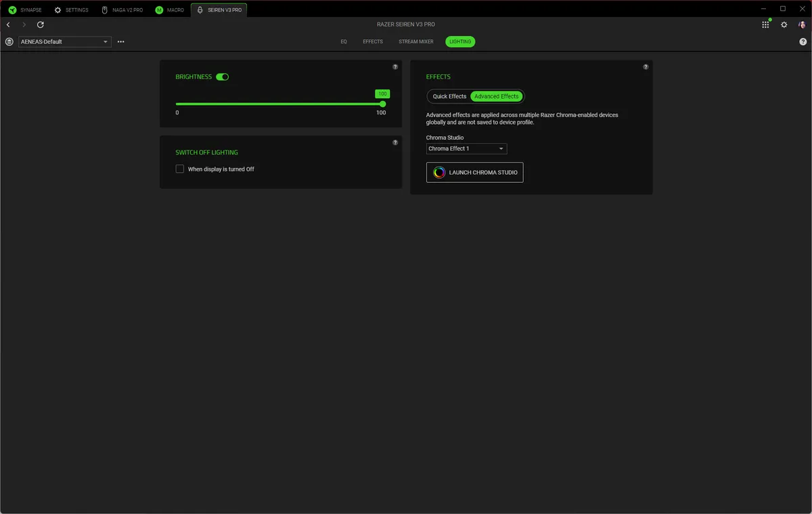Click the help icon below the avatar
Viewport: 812px width, 514px height.
(x=803, y=42)
